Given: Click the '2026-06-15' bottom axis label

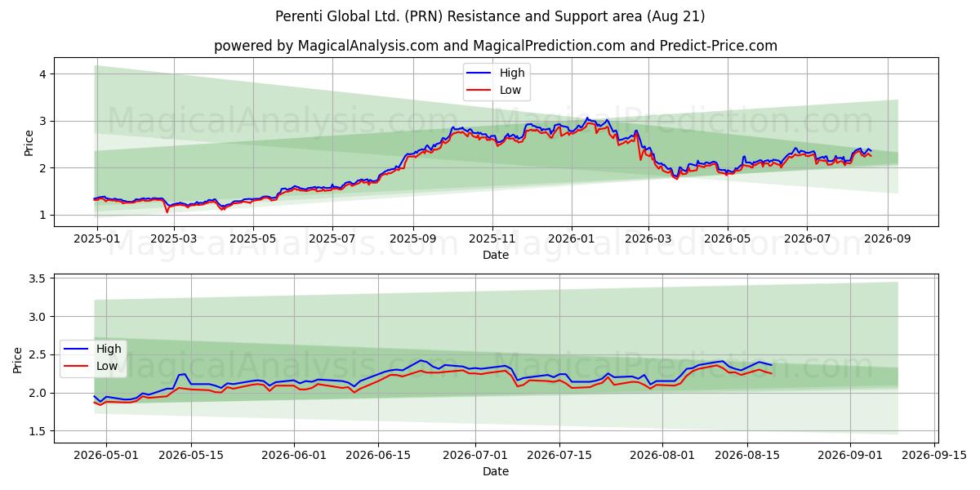Looking at the screenshot, I should click(x=378, y=456).
